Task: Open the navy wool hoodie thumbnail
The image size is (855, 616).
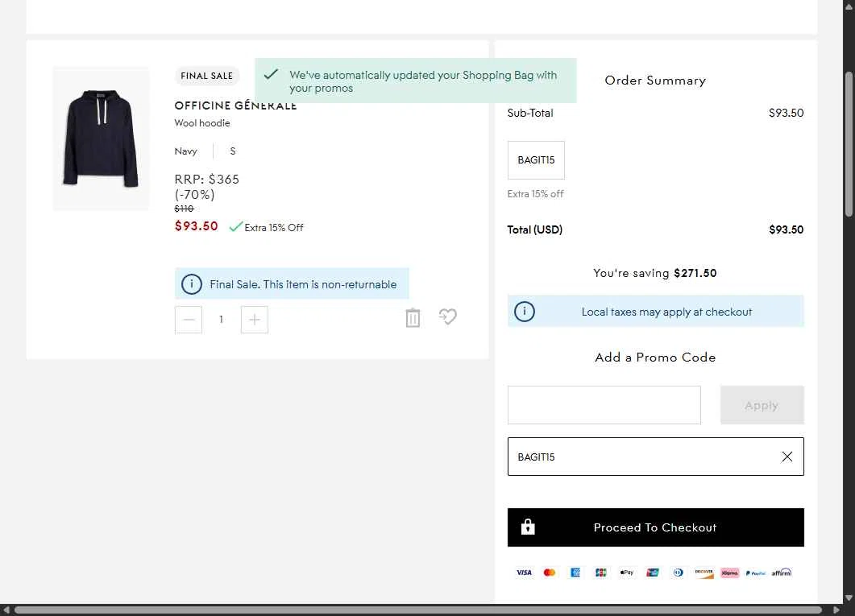Action: point(101,138)
